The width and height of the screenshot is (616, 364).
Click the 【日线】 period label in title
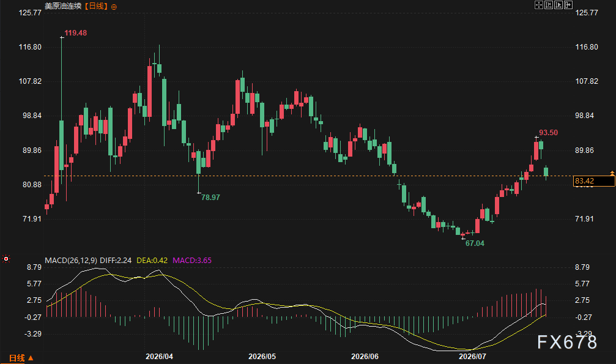pos(96,6)
